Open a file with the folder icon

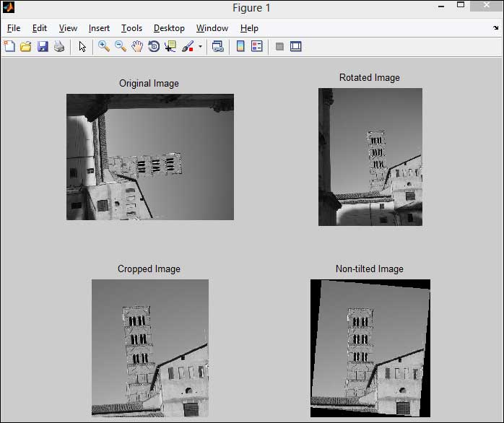click(x=26, y=46)
